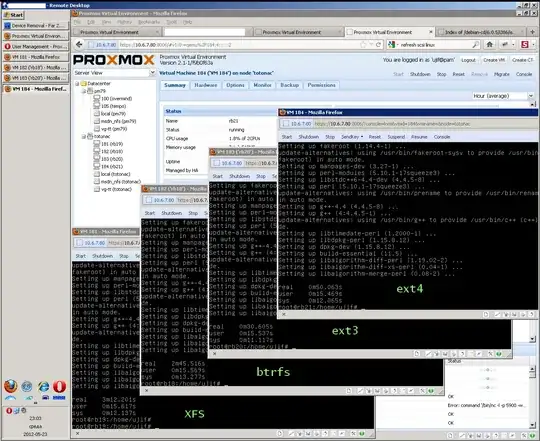Viewport: 540px width, 441px height.
Task: Open the Firefox home page icon
Action: click(x=489, y=44)
